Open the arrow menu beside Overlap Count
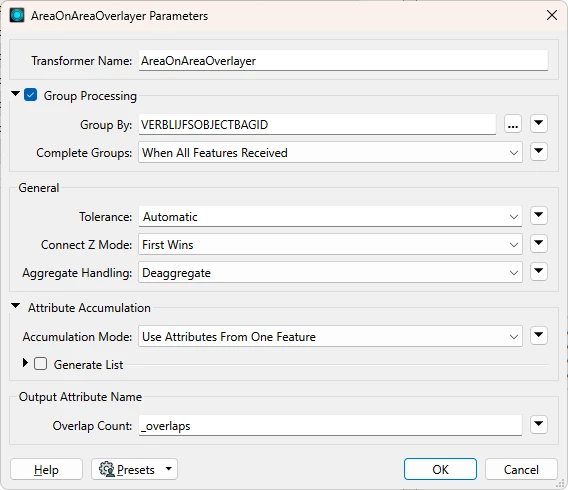The height and width of the screenshot is (490, 568). point(539,424)
